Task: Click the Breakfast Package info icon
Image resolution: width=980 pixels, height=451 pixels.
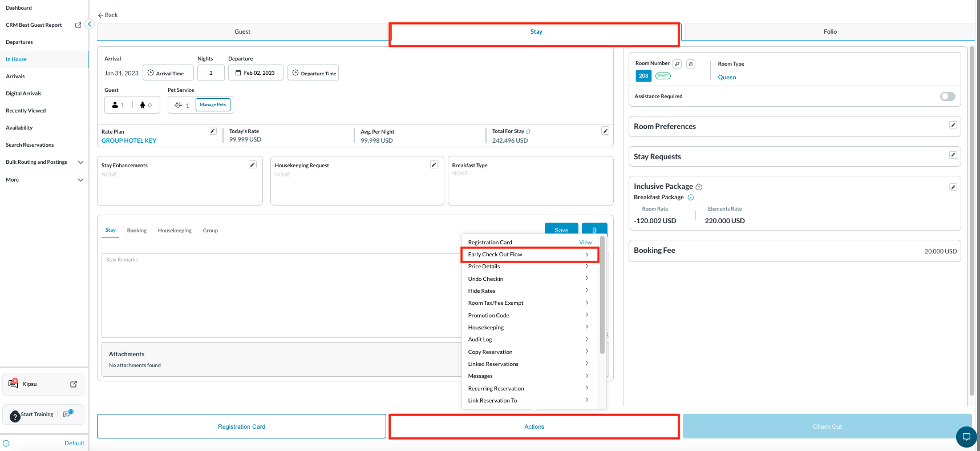Action: coord(691,198)
